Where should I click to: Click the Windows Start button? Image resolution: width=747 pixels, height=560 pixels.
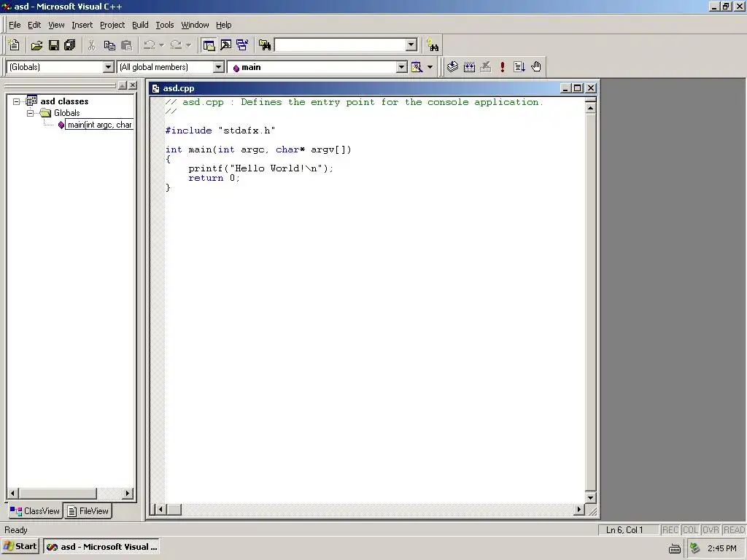click(x=20, y=546)
